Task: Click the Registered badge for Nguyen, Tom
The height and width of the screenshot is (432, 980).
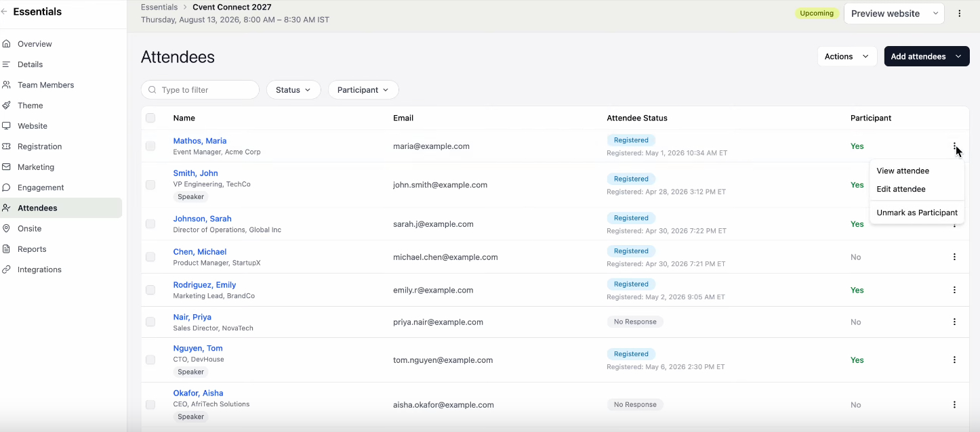Action: point(631,354)
